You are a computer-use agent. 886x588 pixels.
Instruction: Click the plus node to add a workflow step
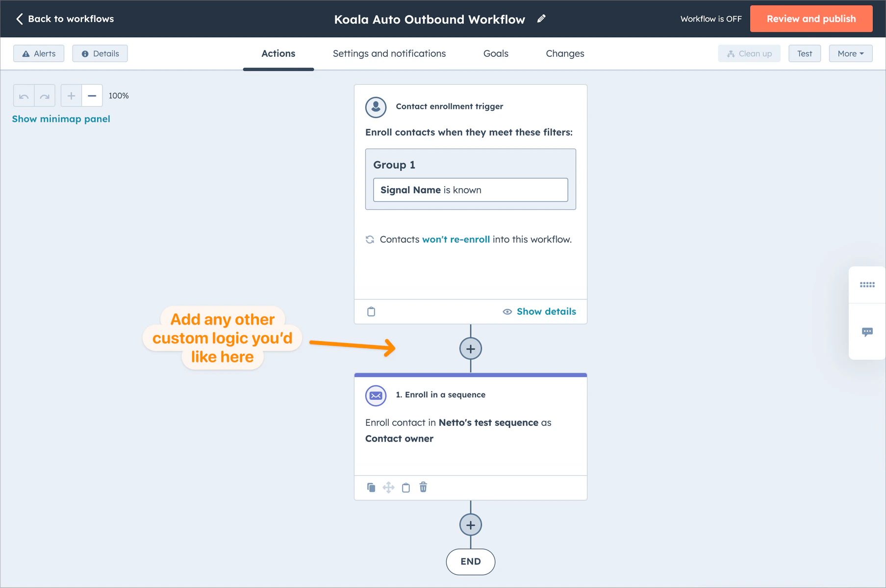(x=470, y=348)
